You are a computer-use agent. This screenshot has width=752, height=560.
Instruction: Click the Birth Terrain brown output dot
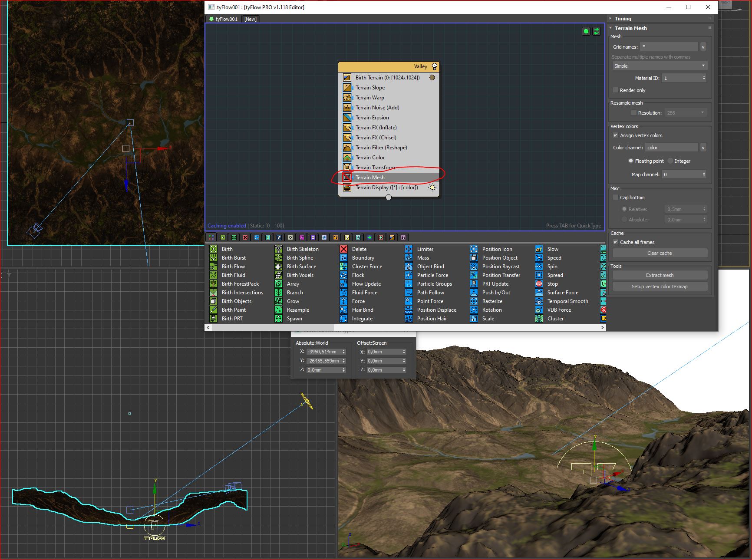coord(432,78)
